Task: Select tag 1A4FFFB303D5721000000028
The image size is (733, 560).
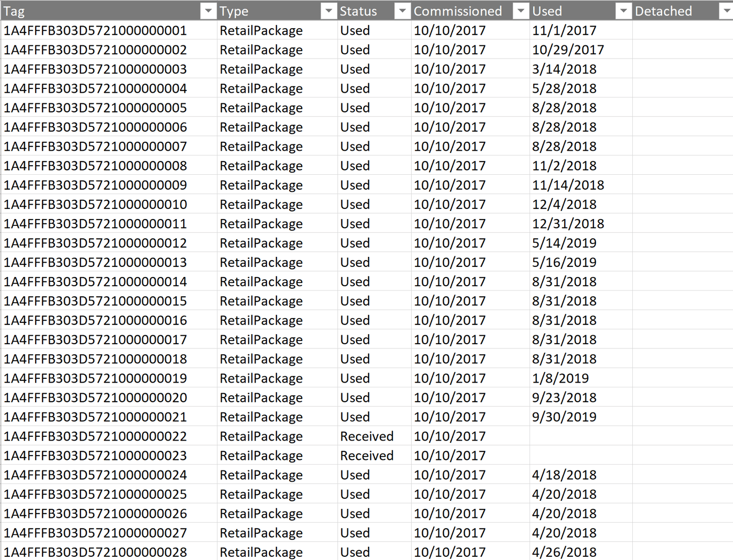Action: point(95,553)
